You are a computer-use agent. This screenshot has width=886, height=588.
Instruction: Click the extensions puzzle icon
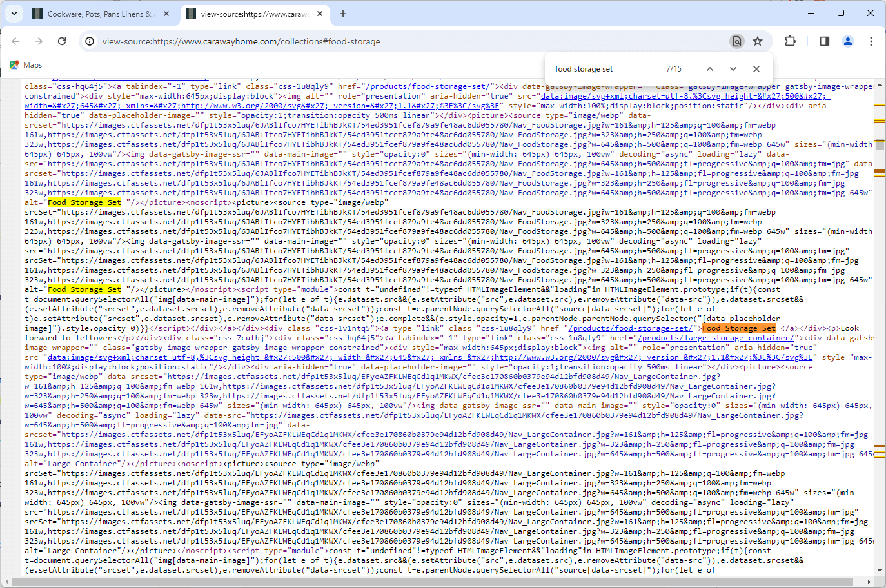[790, 41]
